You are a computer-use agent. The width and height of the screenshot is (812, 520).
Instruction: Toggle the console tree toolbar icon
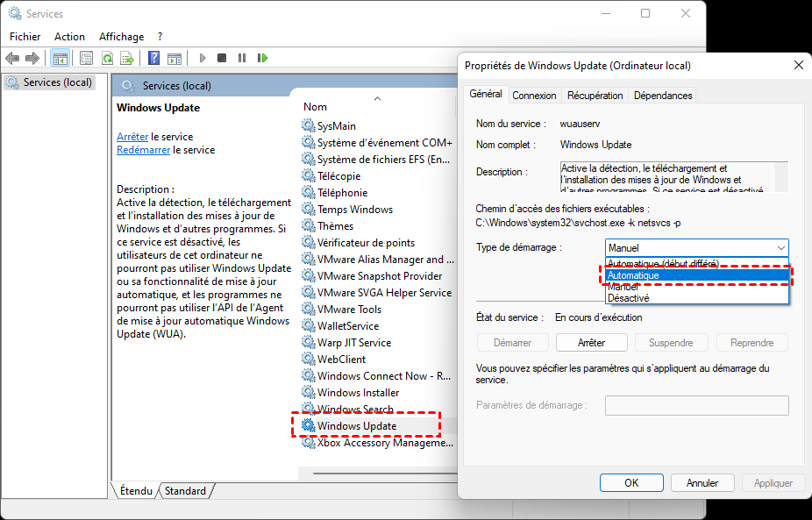(61, 58)
